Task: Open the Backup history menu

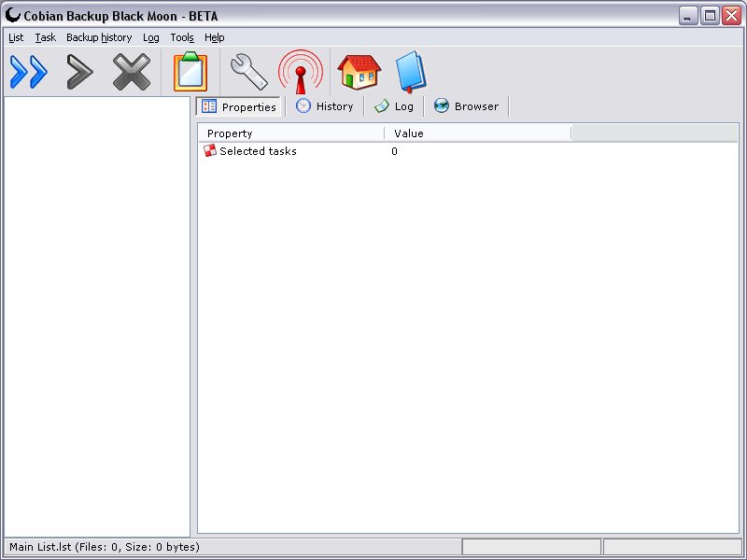Action: pyautogui.click(x=99, y=37)
